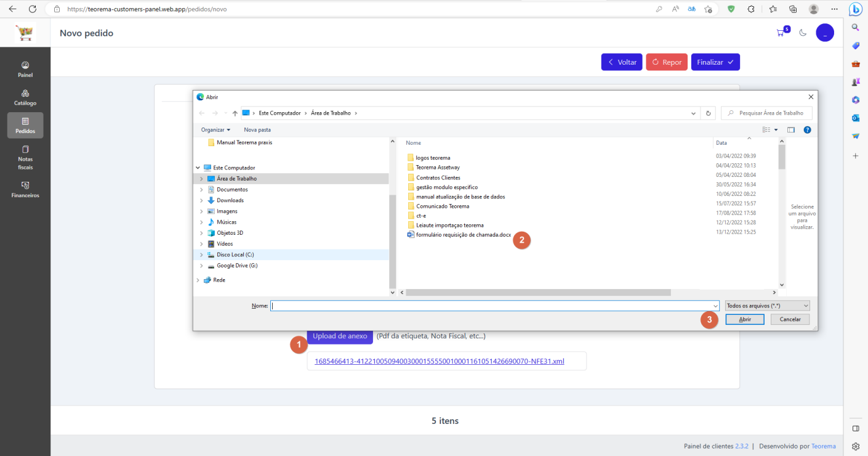The width and height of the screenshot is (868, 456).
Task: Open the file dialog help icon
Action: [x=807, y=130]
